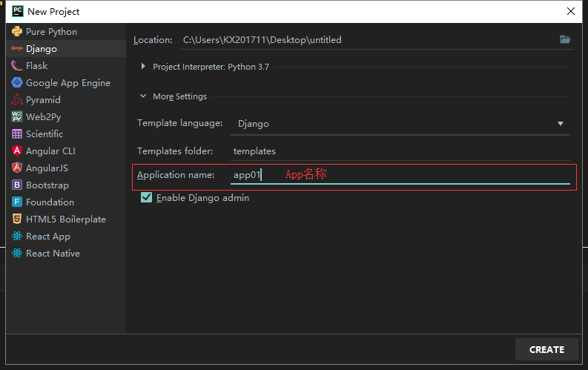Click the Django logo icon

pyautogui.click(x=17, y=48)
